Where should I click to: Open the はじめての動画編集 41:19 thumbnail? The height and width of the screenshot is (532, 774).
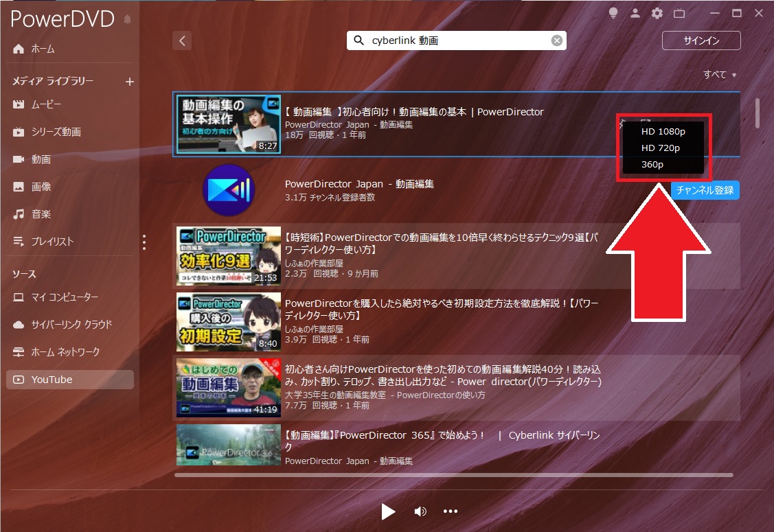point(229,388)
